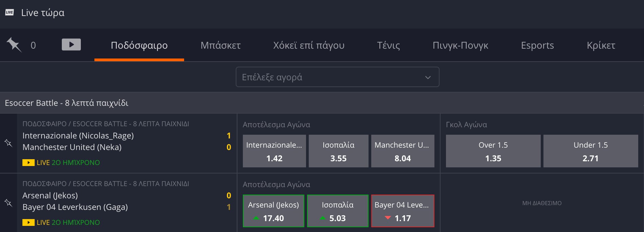The height and width of the screenshot is (232, 644).
Task: Open the Επέλεξε αγορά market dropdown
Action: tap(337, 77)
